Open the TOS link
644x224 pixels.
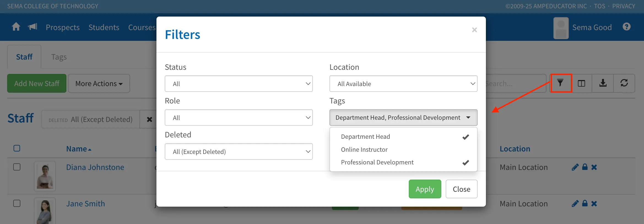[599, 6]
